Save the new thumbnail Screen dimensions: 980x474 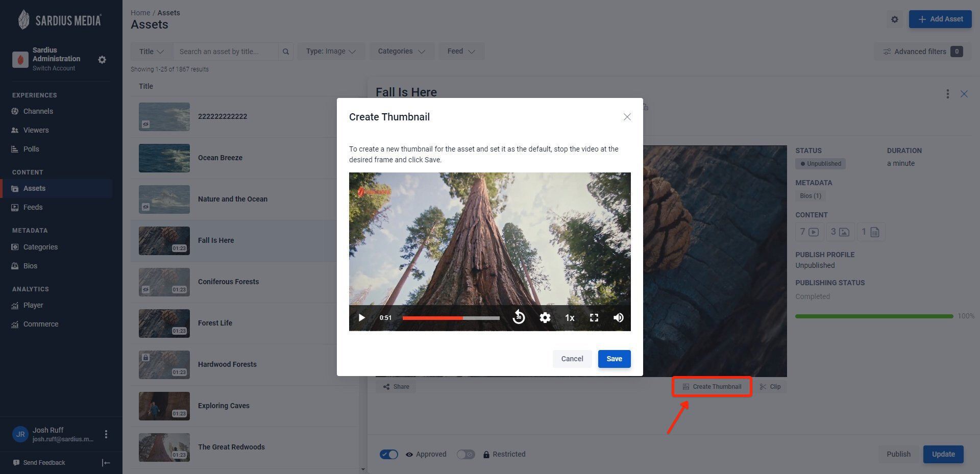pyautogui.click(x=614, y=359)
